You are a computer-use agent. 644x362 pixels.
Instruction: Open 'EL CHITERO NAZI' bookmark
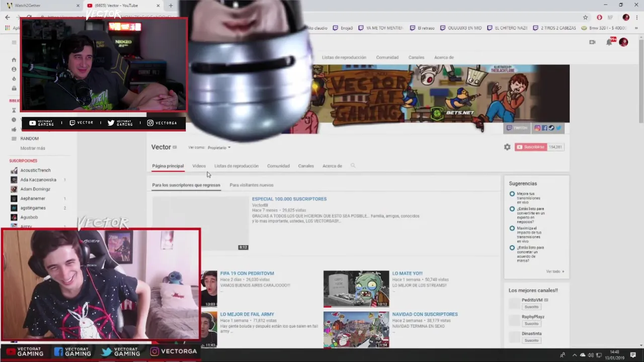point(507,28)
